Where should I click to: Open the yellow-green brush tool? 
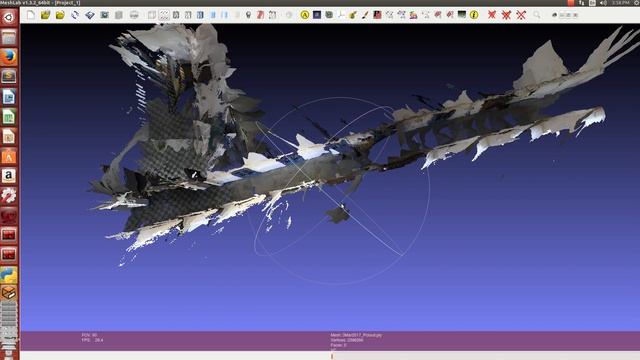click(x=353, y=15)
